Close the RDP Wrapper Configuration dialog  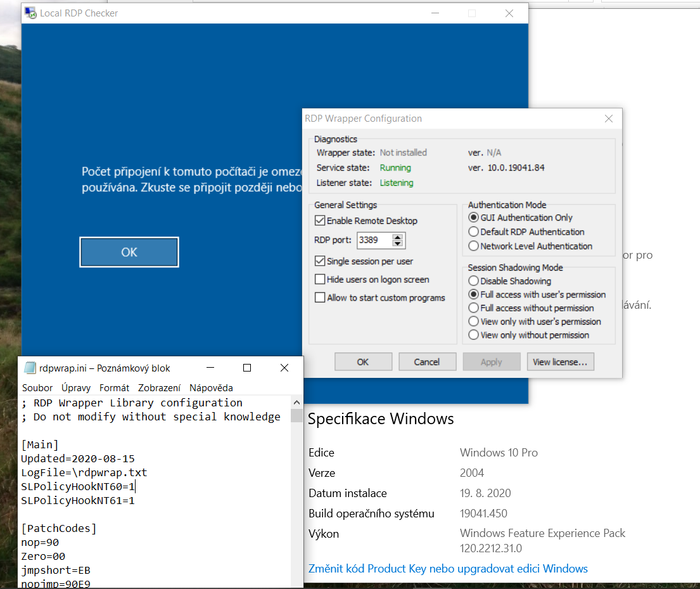(609, 119)
